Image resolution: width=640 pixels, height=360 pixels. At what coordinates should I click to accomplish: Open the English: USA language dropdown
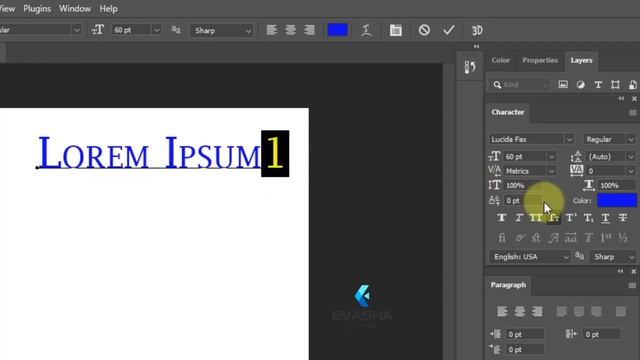click(530, 257)
